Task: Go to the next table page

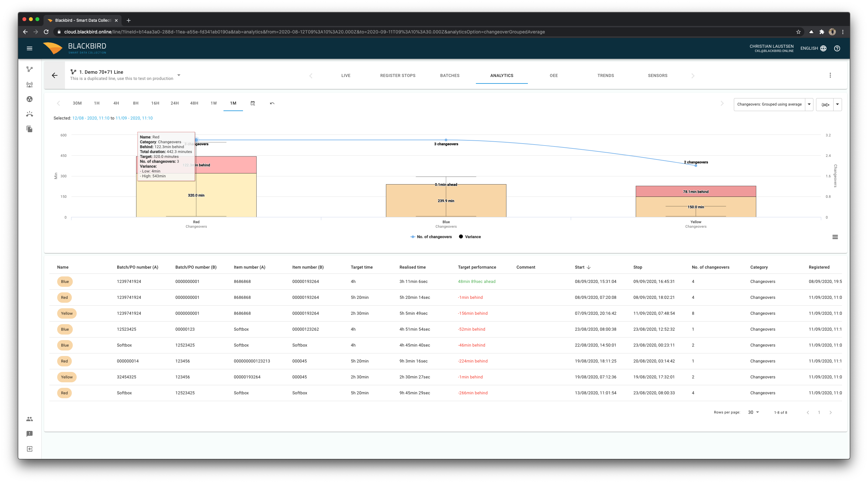Action: 831,412
